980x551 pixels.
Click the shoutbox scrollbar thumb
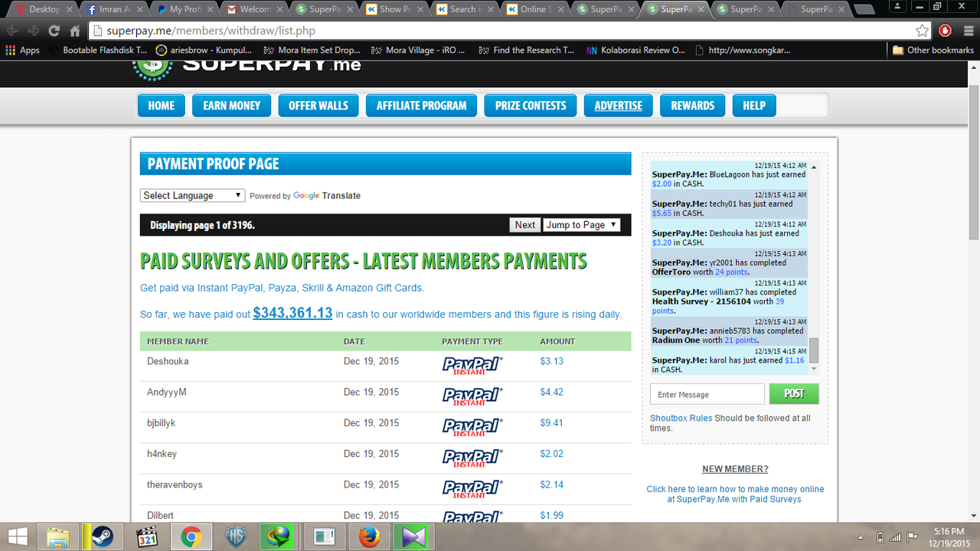(814, 350)
